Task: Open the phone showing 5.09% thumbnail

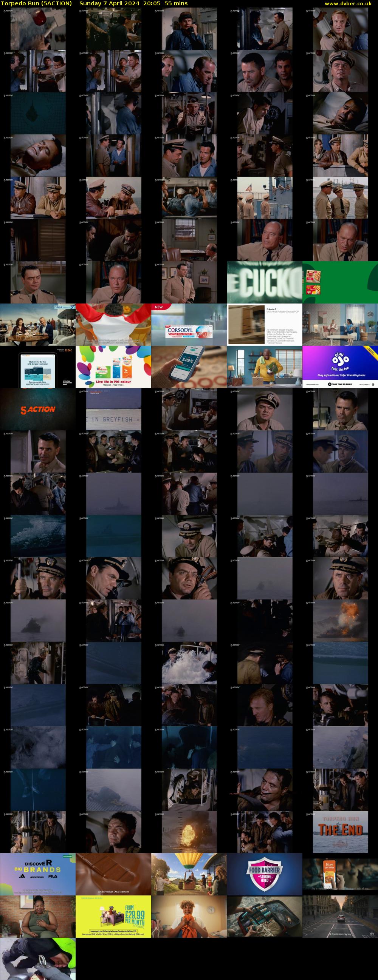Action: point(189,367)
